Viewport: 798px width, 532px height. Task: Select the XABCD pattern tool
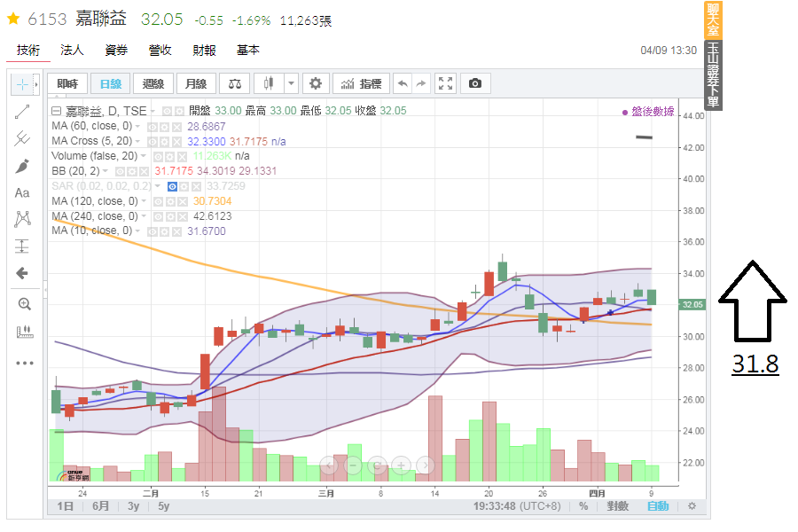pyautogui.click(x=22, y=219)
